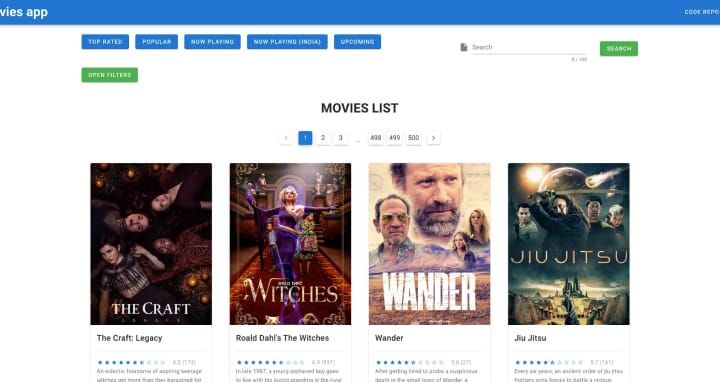Click the document icon beside Search field

464,47
